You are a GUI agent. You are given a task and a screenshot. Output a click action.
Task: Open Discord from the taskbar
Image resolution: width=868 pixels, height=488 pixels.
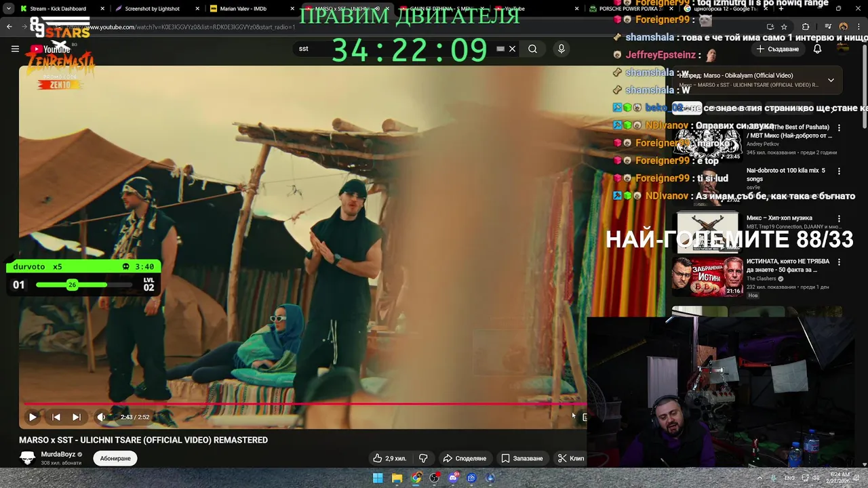click(453, 478)
